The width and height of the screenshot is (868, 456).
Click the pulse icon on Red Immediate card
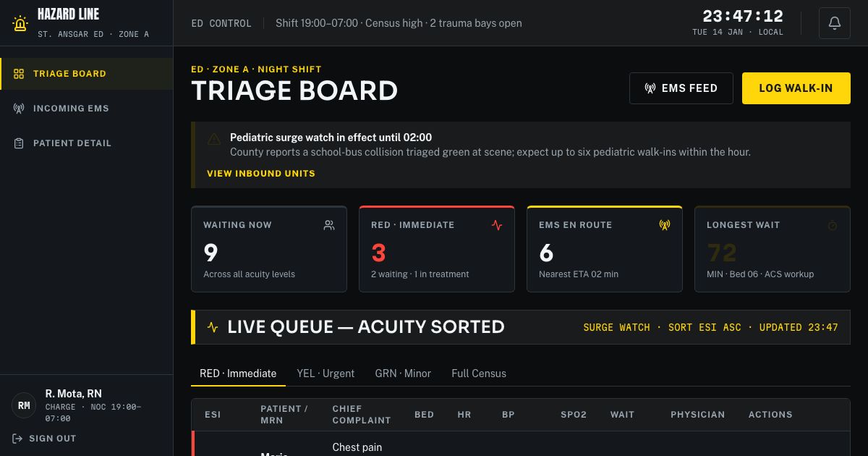click(497, 225)
